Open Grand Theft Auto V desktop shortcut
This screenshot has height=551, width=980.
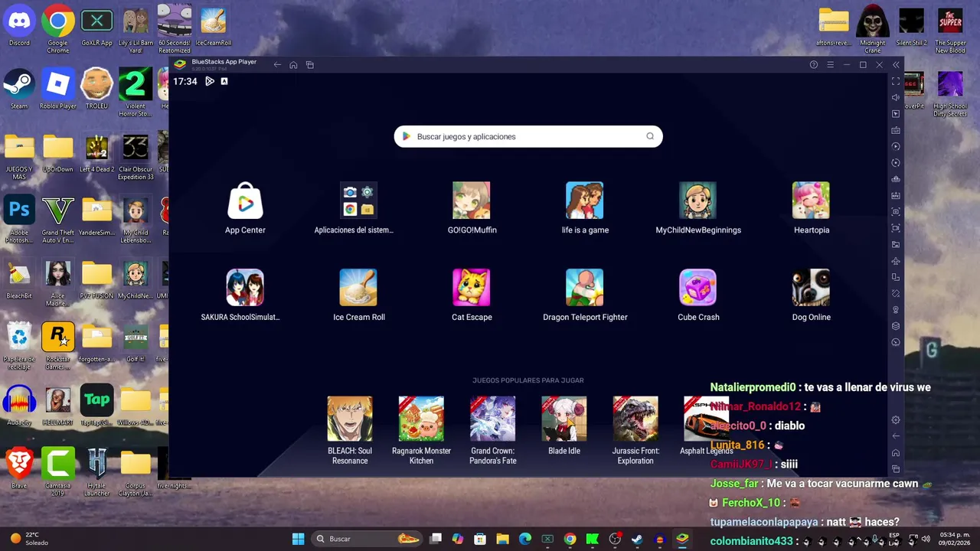[x=58, y=220]
